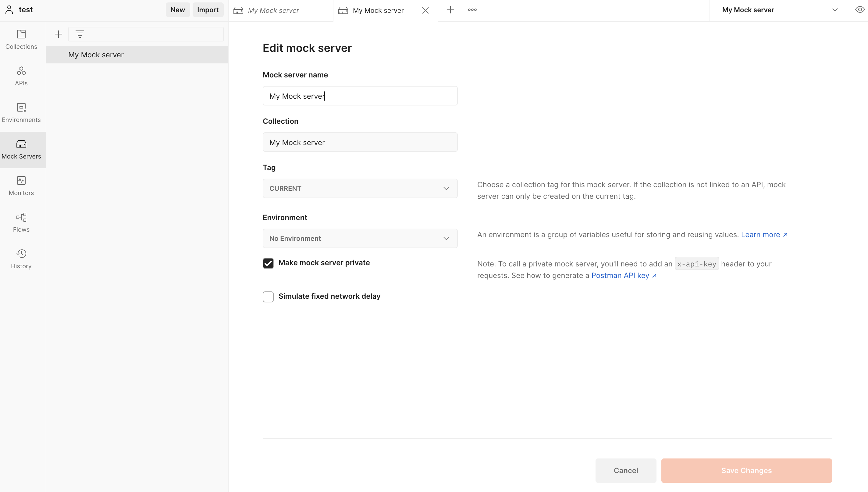The width and height of the screenshot is (868, 492).
Task: Open the three-dots tab options menu
Action: [x=472, y=10]
